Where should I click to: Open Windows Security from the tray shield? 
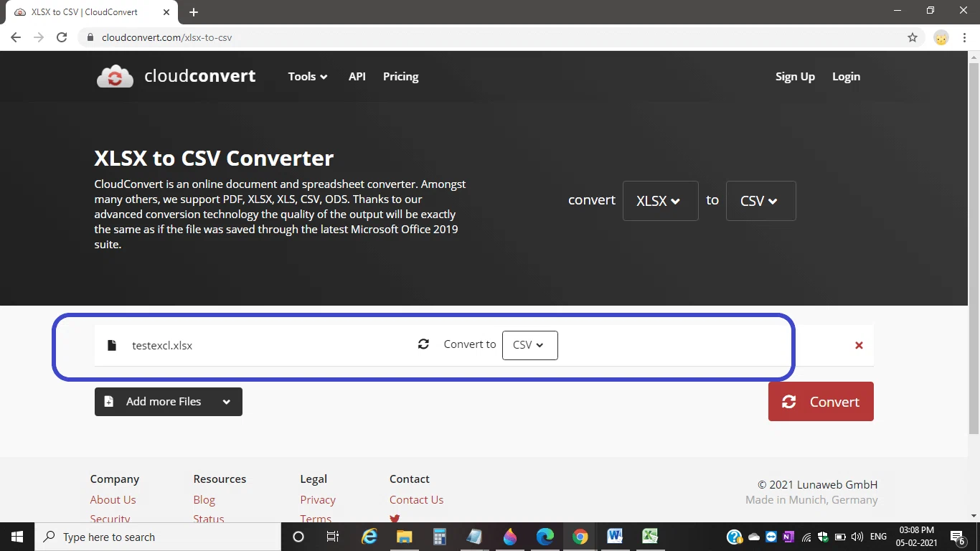coord(823,537)
